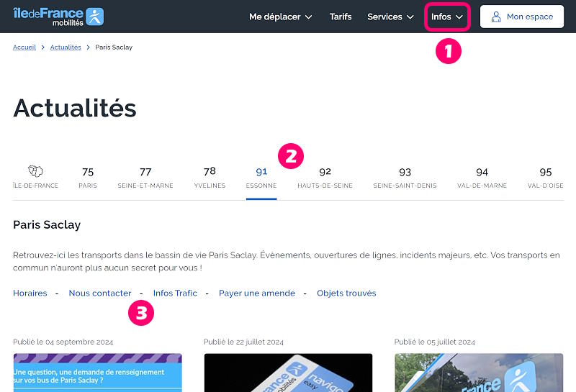Select the Île-de-France region map icon

point(35,171)
